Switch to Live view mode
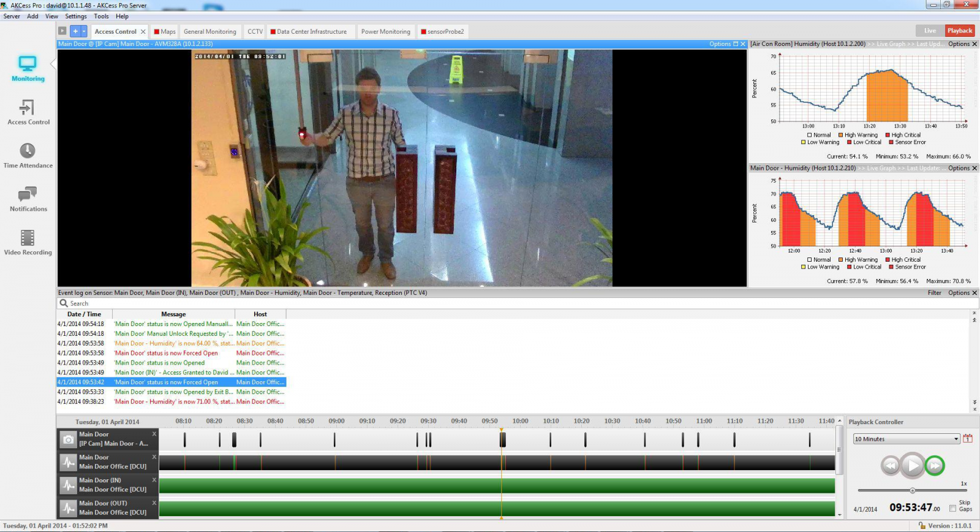980x532 pixels. (x=930, y=31)
